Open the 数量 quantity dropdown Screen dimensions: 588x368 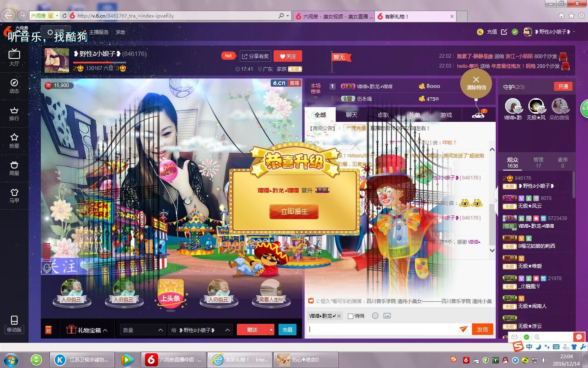click(x=143, y=330)
